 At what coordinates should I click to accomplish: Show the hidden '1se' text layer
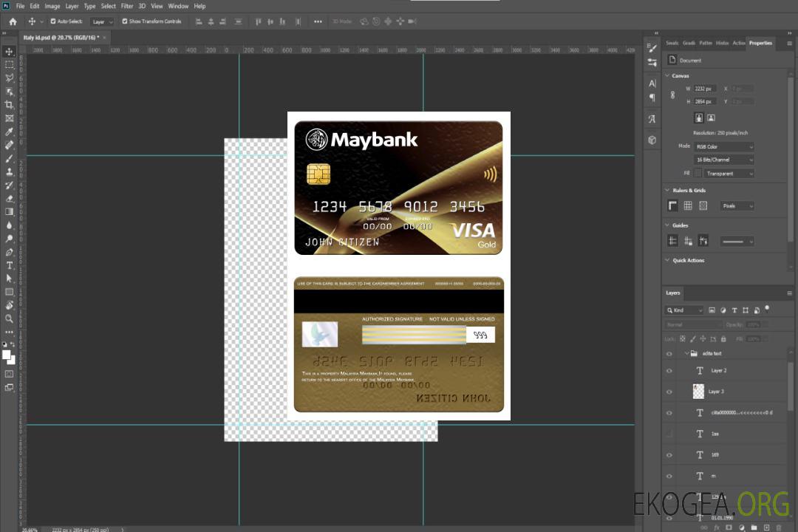tap(669, 434)
